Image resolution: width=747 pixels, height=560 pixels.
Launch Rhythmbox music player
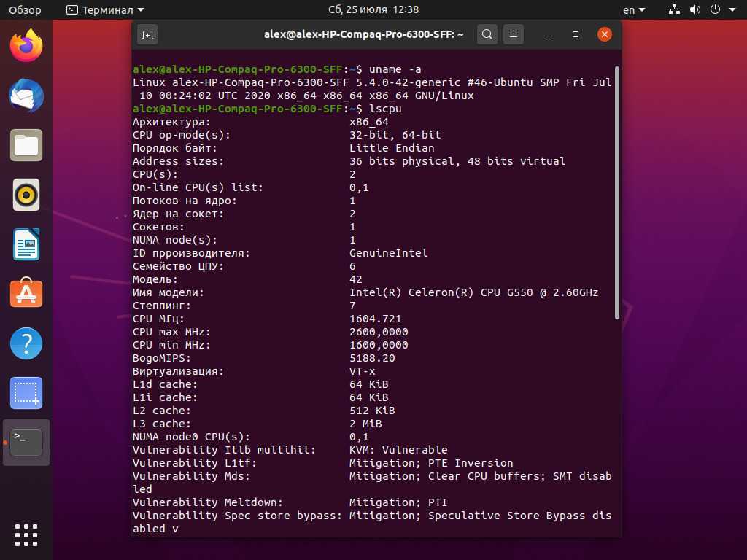point(26,195)
